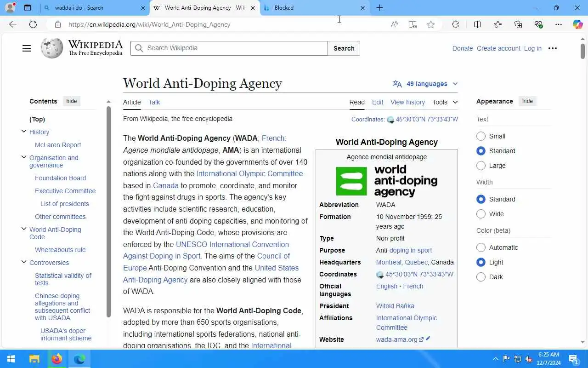Select Dark color option
The image size is (588, 368).
point(481,277)
